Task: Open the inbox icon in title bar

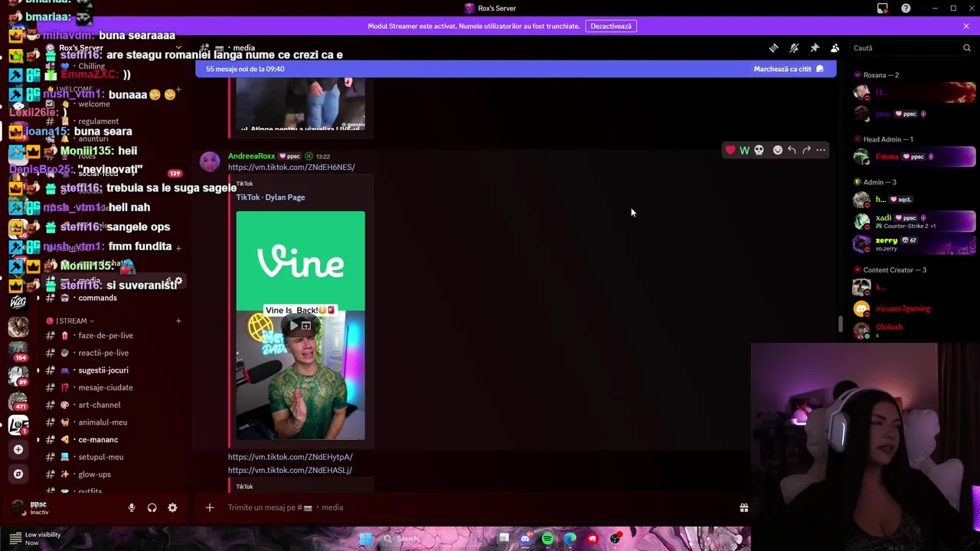Action: (x=883, y=8)
